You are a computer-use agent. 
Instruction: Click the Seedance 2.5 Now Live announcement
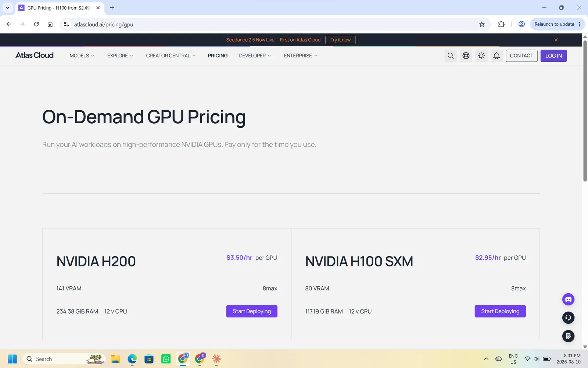pos(273,40)
